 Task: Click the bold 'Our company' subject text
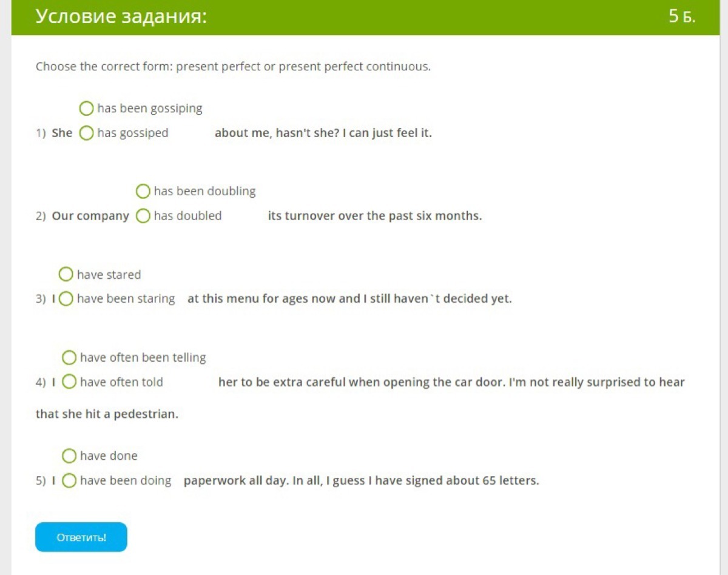[90, 216]
